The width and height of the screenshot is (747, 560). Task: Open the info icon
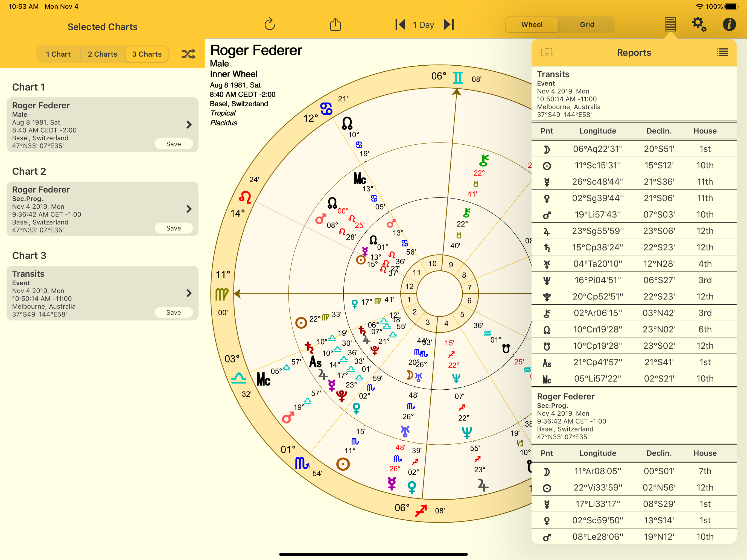pyautogui.click(x=729, y=24)
